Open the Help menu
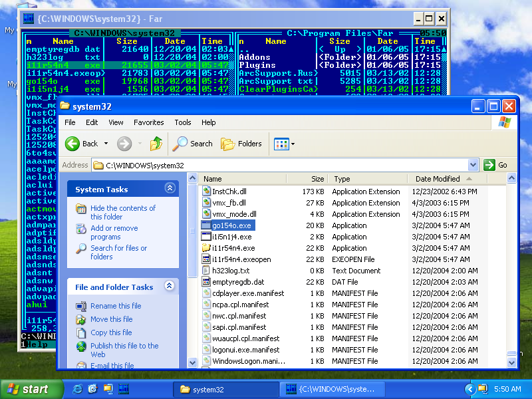This screenshot has height=399, width=532. [x=208, y=122]
